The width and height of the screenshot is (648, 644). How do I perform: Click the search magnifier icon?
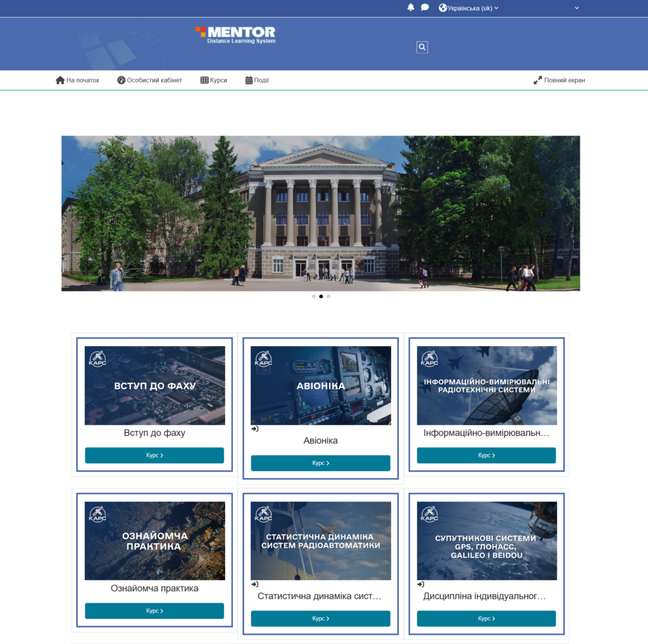(x=422, y=47)
